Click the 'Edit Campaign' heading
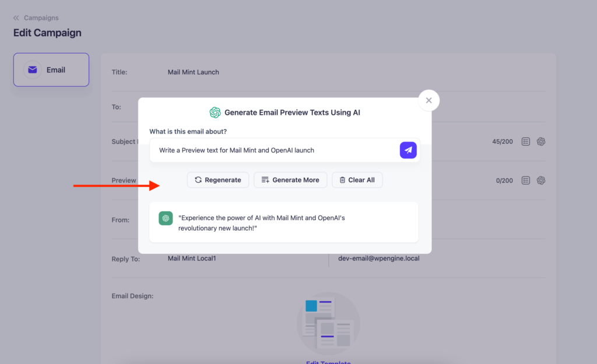 (x=47, y=33)
